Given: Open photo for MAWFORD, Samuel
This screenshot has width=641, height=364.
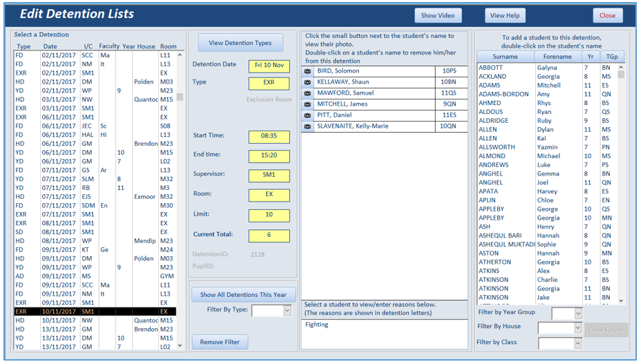Looking at the screenshot, I should (308, 93).
